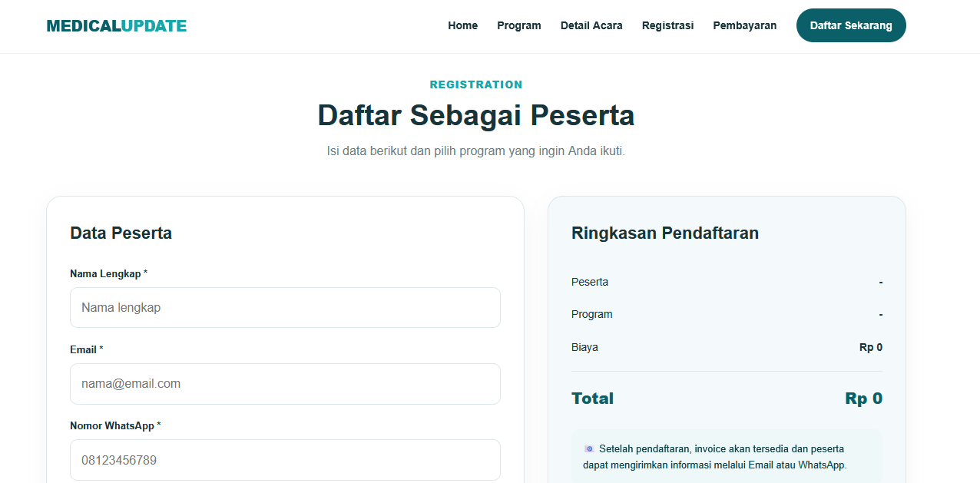Jump to the Registrasi section

(668, 25)
